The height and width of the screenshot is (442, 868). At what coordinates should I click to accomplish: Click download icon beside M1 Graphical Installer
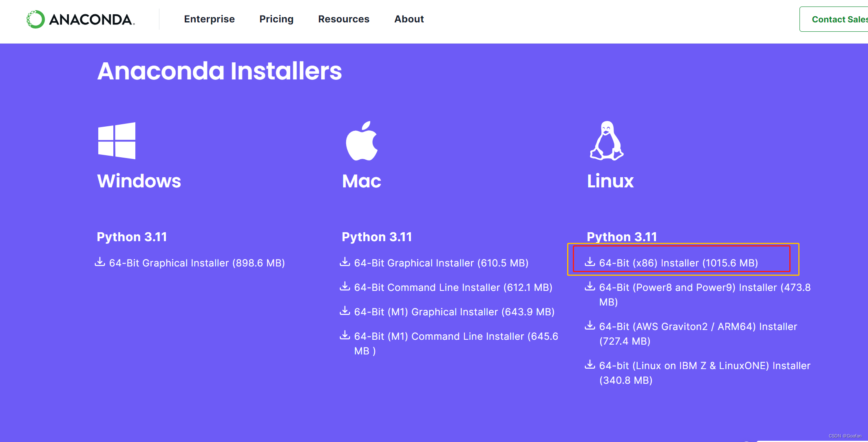click(345, 311)
